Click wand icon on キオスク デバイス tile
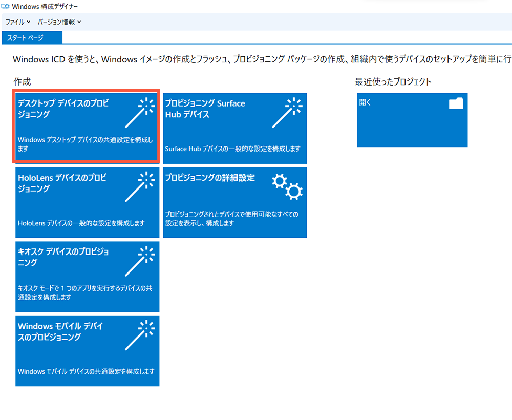The image size is (512, 420). 140,261
